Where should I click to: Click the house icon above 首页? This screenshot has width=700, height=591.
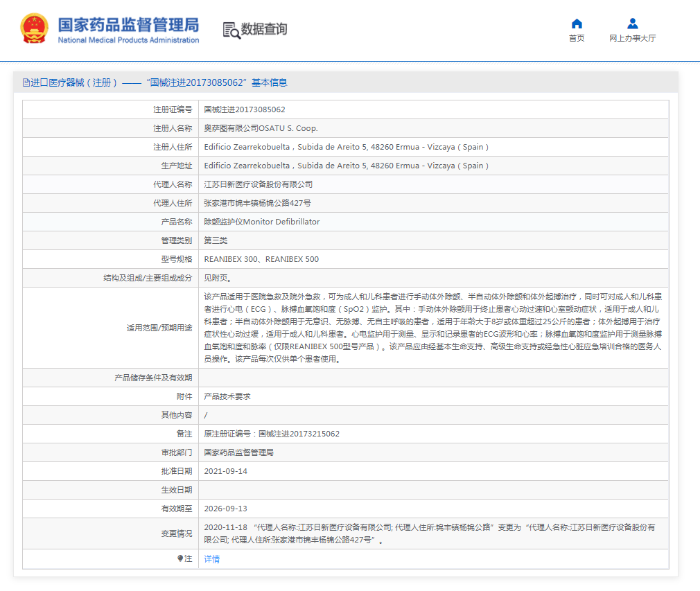[577, 24]
